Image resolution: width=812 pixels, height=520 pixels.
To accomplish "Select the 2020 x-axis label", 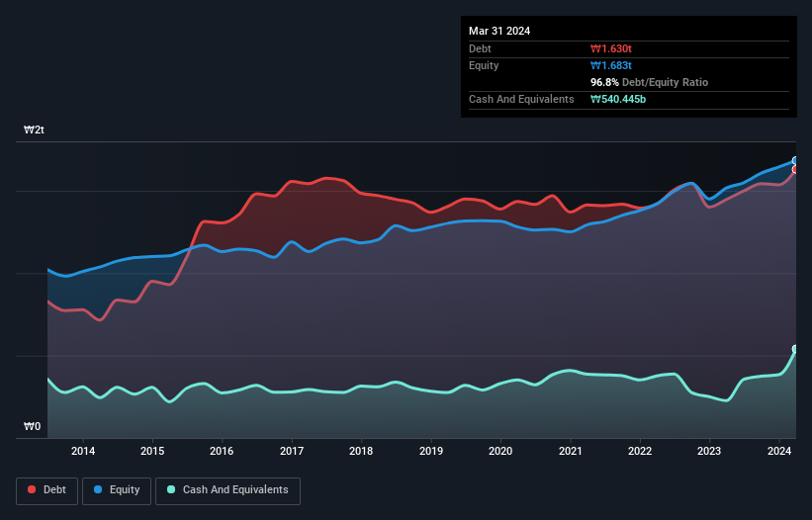I will pyautogui.click(x=500, y=451).
